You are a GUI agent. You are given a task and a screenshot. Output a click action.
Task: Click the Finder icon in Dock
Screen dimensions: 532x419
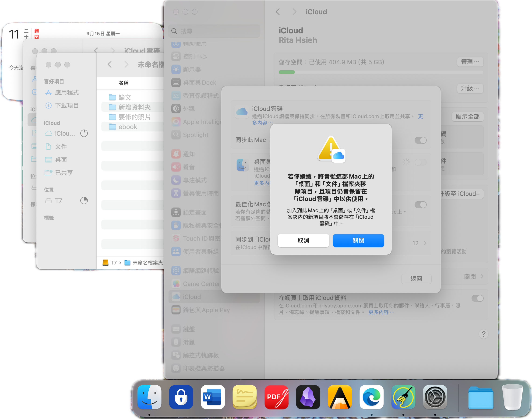point(149,397)
